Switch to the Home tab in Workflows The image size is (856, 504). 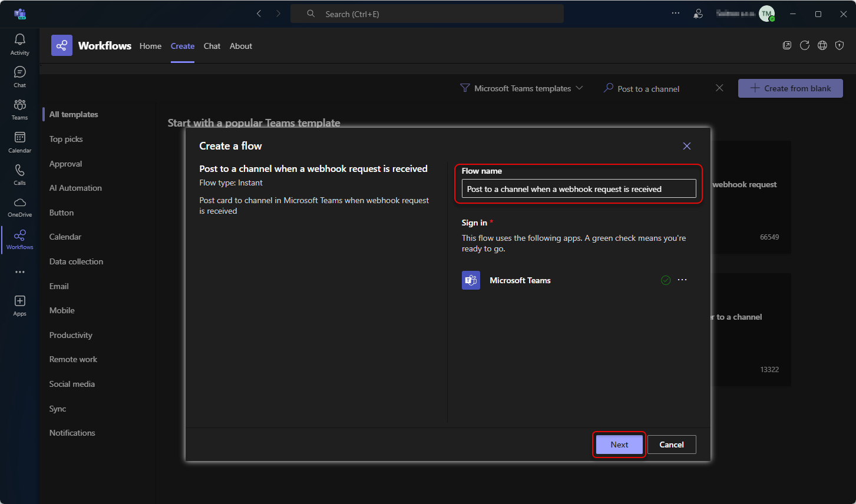click(150, 46)
